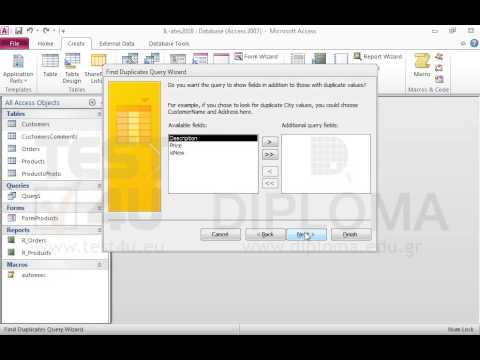The width and height of the screenshot is (480, 360).
Task: Collapse the Macros group in navigation pane
Action: [x=99, y=265]
